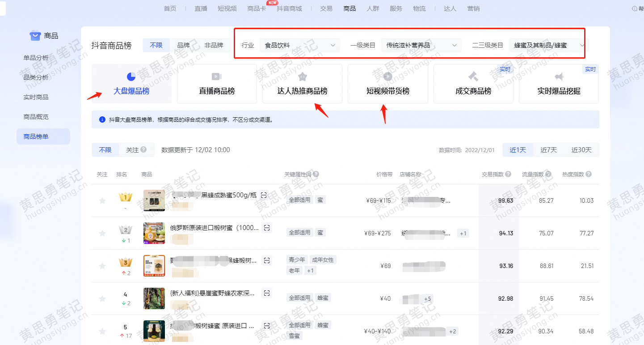Viewport: 644px width, 345px height.
Task: Star the 悬崖蜜野蜂农家 product
Action: pos(102,299)
